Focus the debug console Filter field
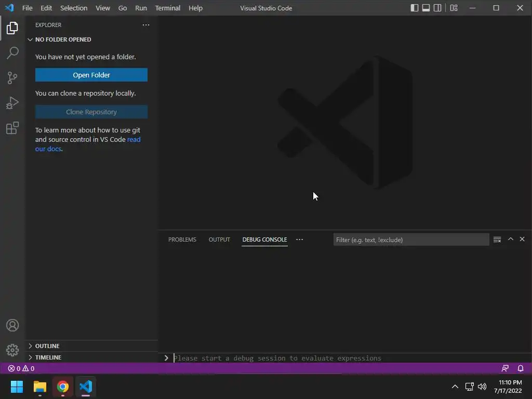Viewport: 532px width, 399px height. click(411, 240)
